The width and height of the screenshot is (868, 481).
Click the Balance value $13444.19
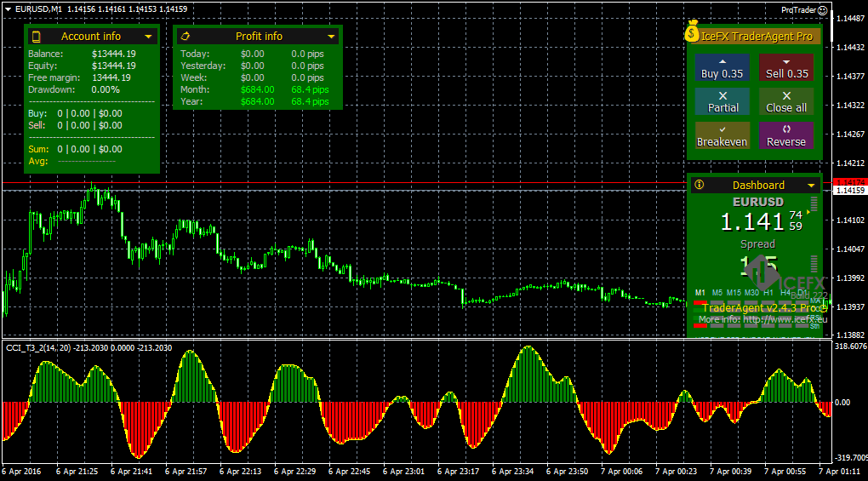tap(113, 54)
